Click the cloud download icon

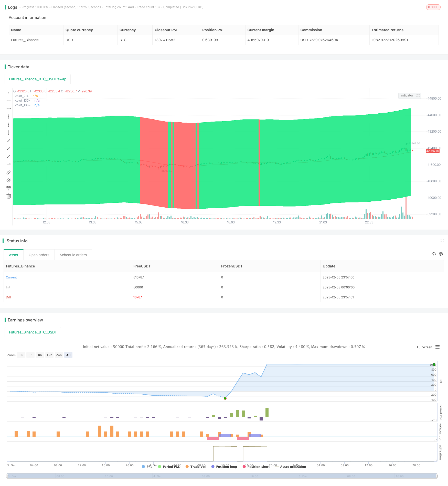pyautogui.click(x=433, y=254)
